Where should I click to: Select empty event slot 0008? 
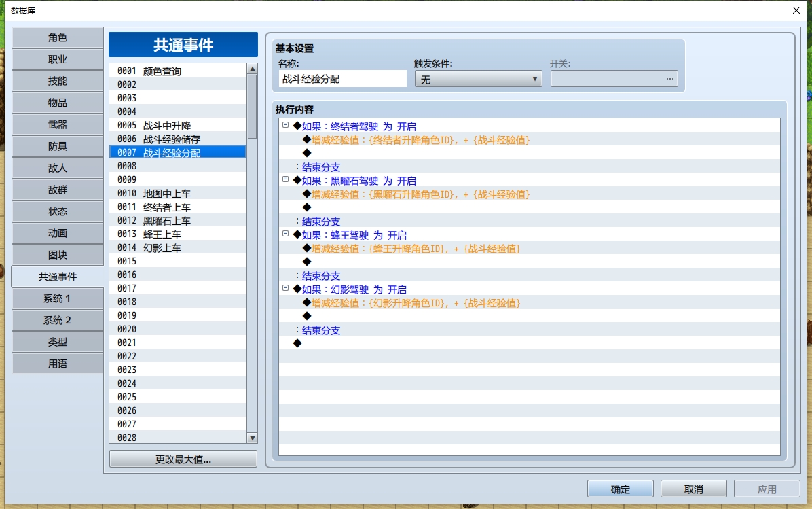(x=178, y=166)
